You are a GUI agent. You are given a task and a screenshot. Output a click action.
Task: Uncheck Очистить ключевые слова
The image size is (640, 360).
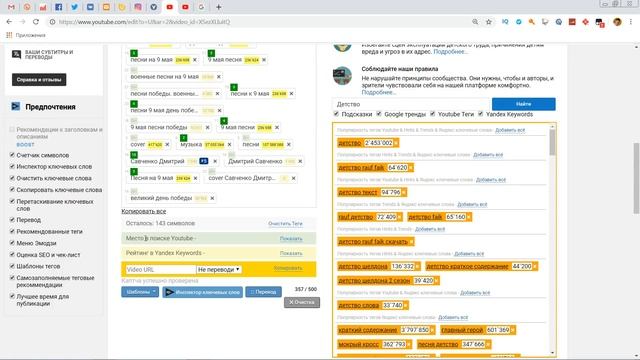click(x=12, y=178)
